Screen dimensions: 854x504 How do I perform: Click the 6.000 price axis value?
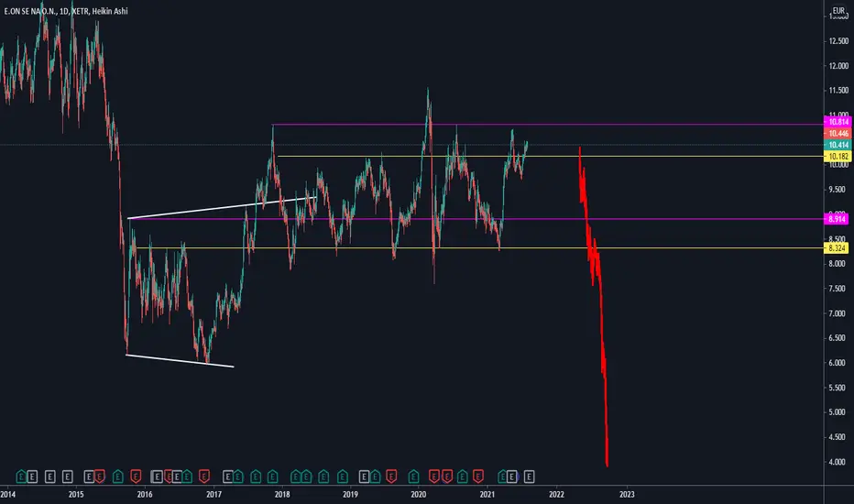838,362
